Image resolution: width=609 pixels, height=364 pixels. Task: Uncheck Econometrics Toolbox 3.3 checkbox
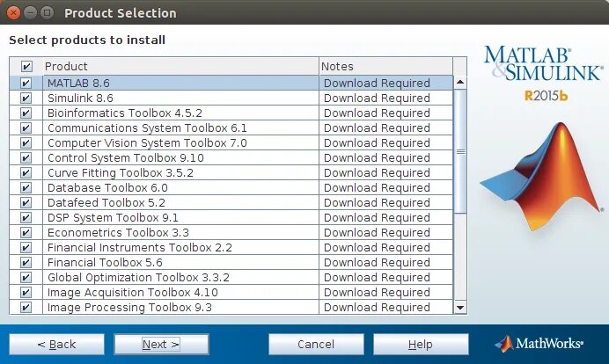click(x=26, y=232)
